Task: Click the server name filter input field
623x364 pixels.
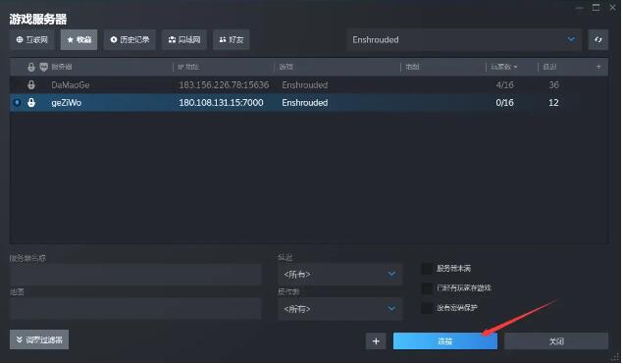Action: pyautogui.click(x=135, y=274)
